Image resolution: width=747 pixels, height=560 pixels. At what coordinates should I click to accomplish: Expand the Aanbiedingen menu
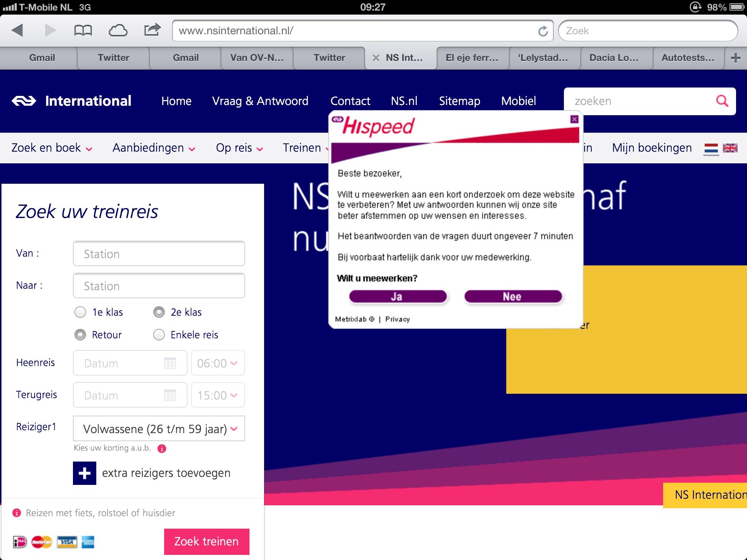[154, 148]
